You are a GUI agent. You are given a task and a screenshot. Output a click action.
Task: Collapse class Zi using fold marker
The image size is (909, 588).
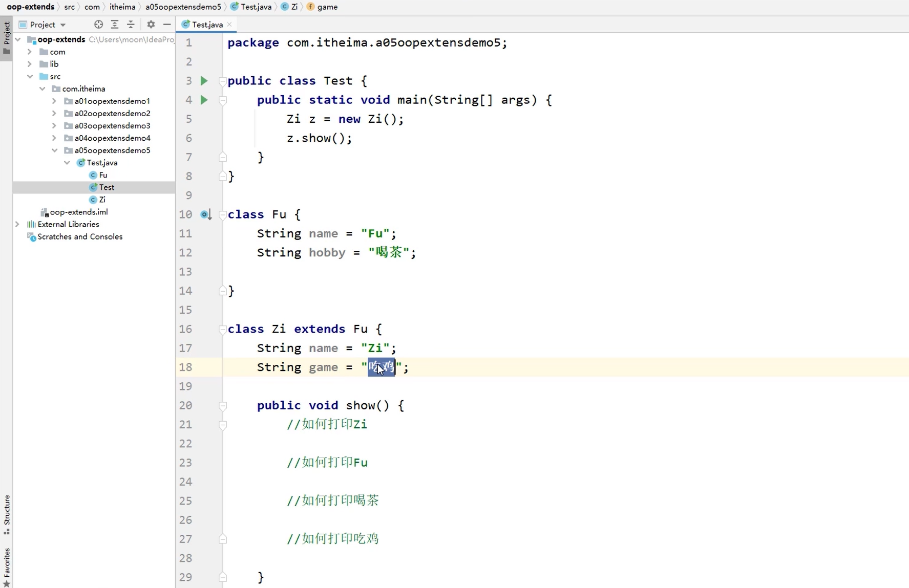[222, 330]
